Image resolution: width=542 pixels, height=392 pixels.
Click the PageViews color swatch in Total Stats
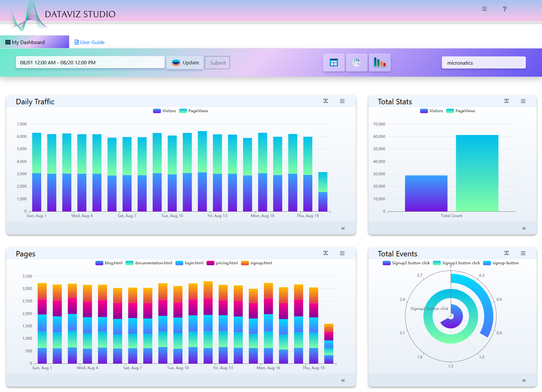pyautogui.click(x=451, y=111)
